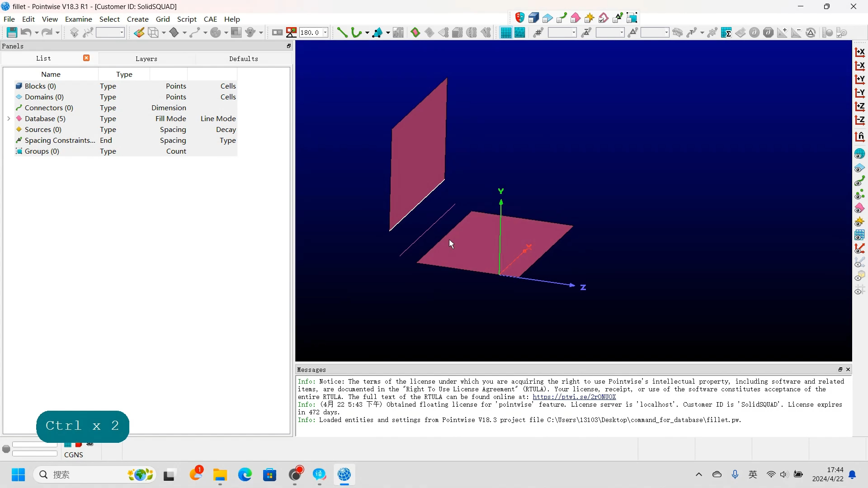The height and width of the screenshot is (488, 868).
Task: Click the Save project icon
Action: pyautogui.click(x=12, y=32)
